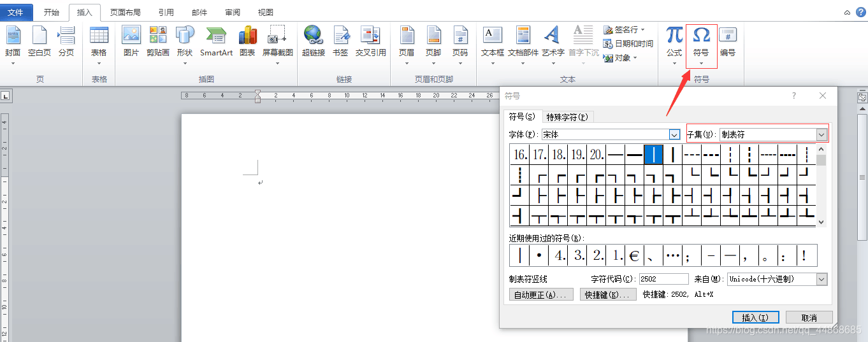This screenshot has height=342, width=868.
Task: Click the ruler tab selector icon
Action: pyautogui.click(x=5, y=96)
